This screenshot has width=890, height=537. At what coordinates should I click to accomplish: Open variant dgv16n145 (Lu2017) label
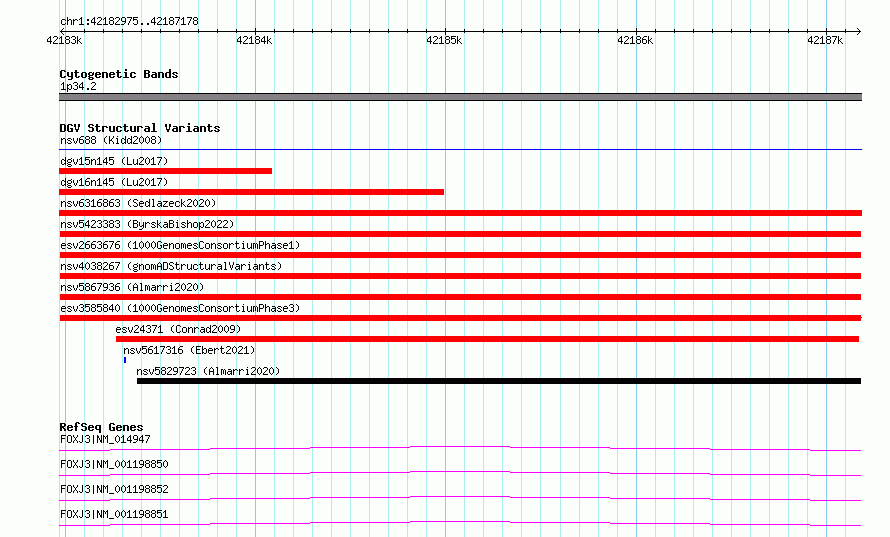click(114, 182)
